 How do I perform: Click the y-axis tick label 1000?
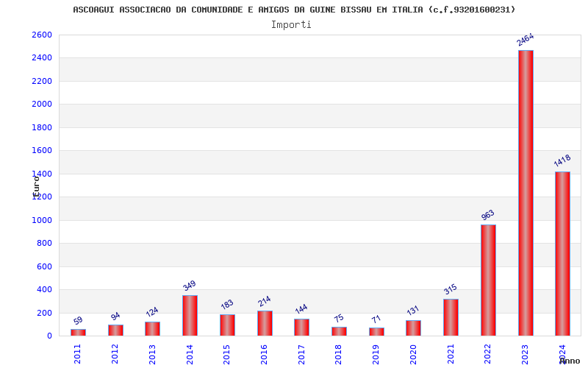(42, 220)
